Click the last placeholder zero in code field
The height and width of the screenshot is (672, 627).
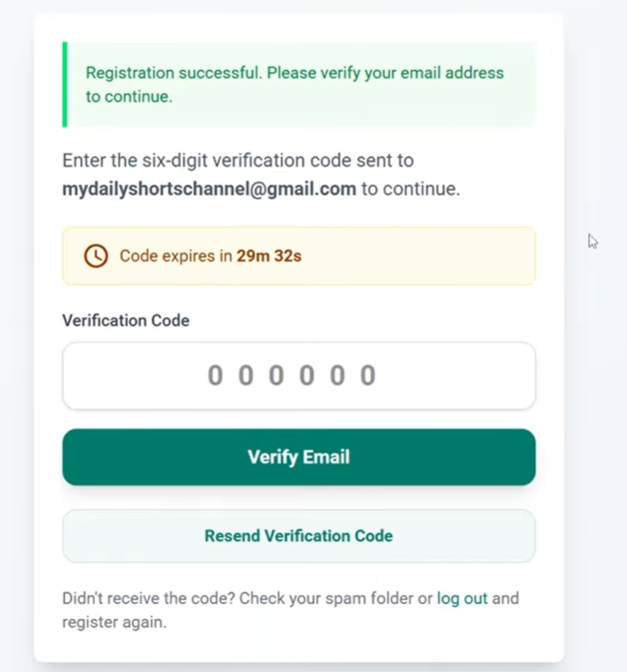click(368, 375)
